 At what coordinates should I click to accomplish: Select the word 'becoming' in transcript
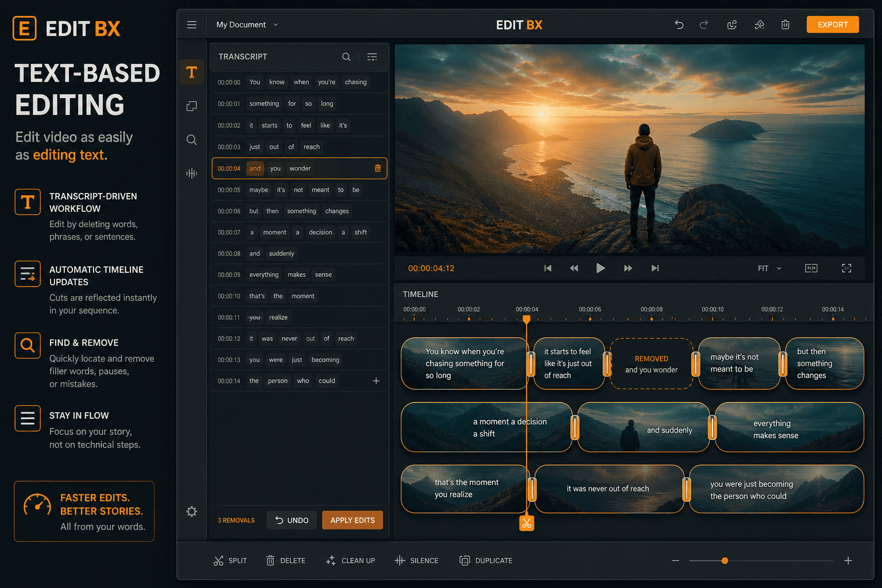(x=325, y=359)
